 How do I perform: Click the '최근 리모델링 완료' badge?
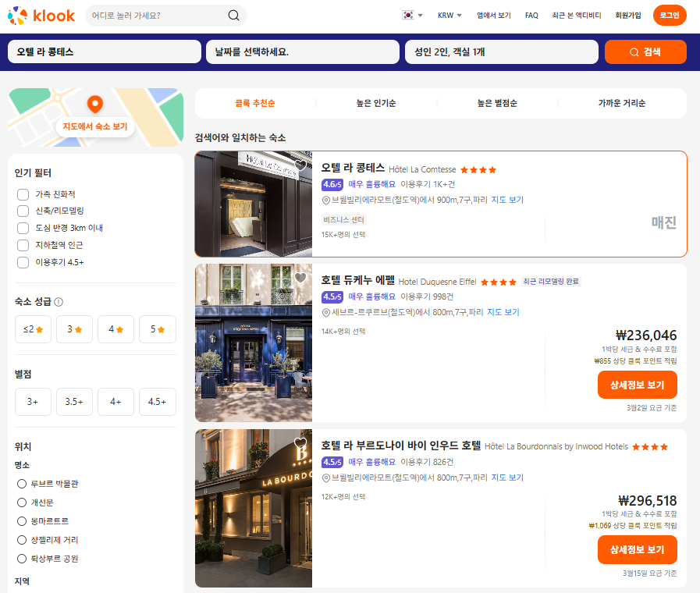pos(551,282)
